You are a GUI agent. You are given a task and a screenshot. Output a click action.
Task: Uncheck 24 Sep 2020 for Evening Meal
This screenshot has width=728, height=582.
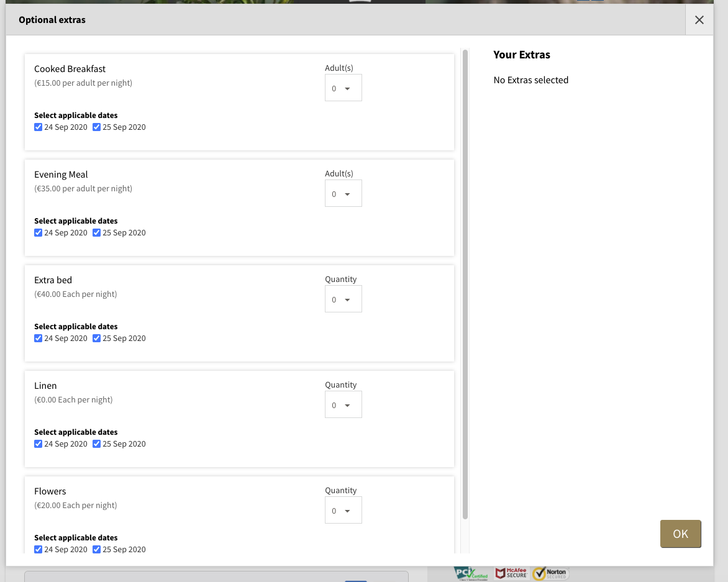[x=38, y=232]
